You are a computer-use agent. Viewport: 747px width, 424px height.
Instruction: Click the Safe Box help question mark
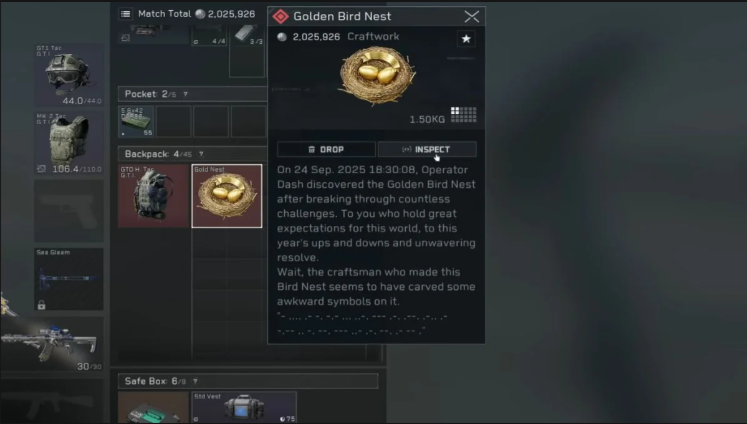pos(195,381)
